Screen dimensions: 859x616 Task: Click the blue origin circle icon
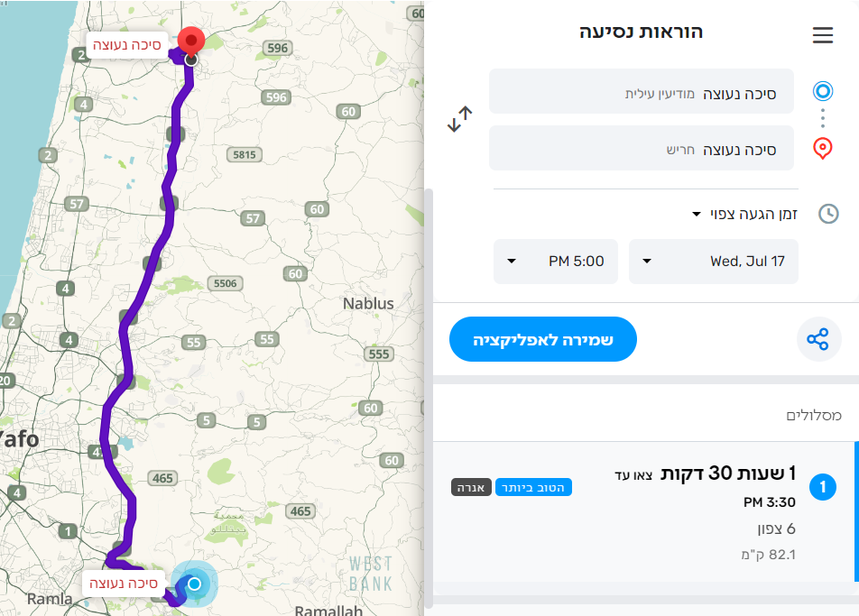point(822,91)
